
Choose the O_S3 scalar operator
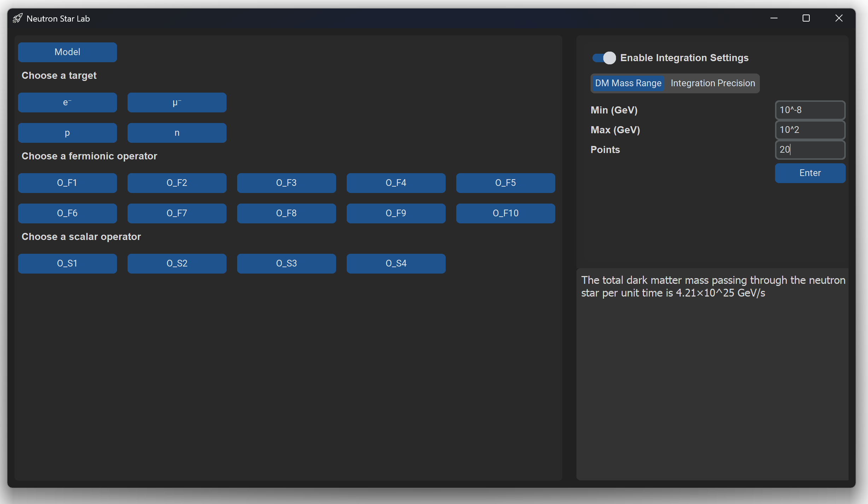286,264
